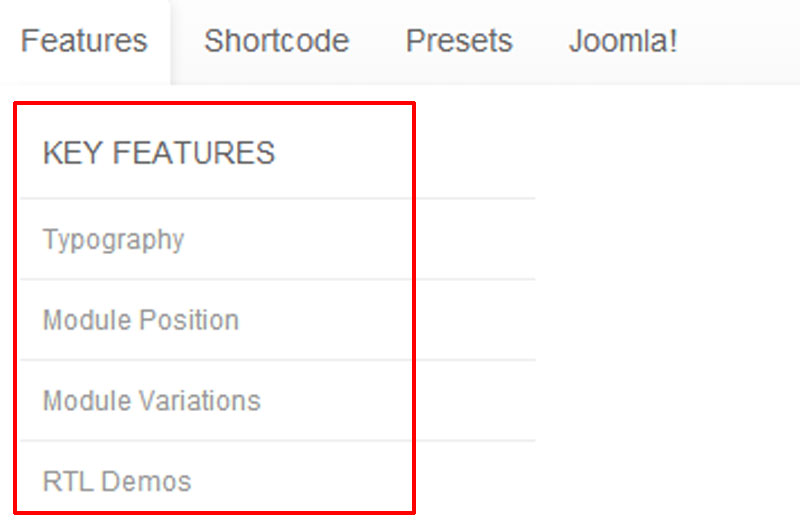
Task: Expand the Presets navigation dropdown
Action: (459, 41)
